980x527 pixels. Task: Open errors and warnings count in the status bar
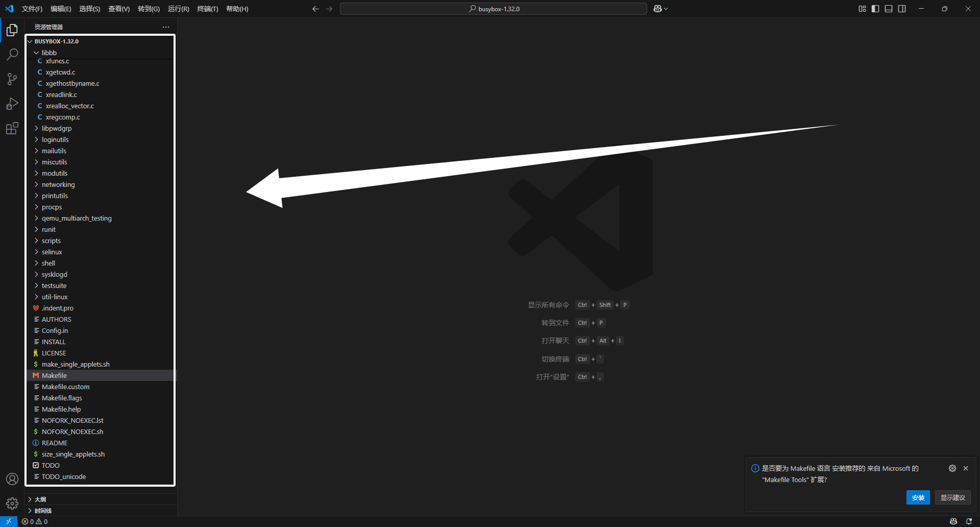(35, 521)
